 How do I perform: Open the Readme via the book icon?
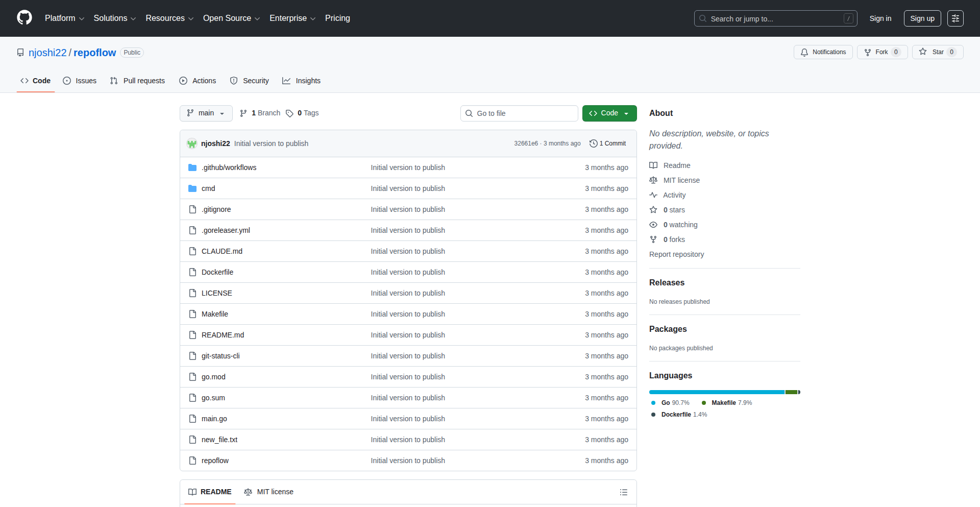pyautogui.click(x=654, y=165)
